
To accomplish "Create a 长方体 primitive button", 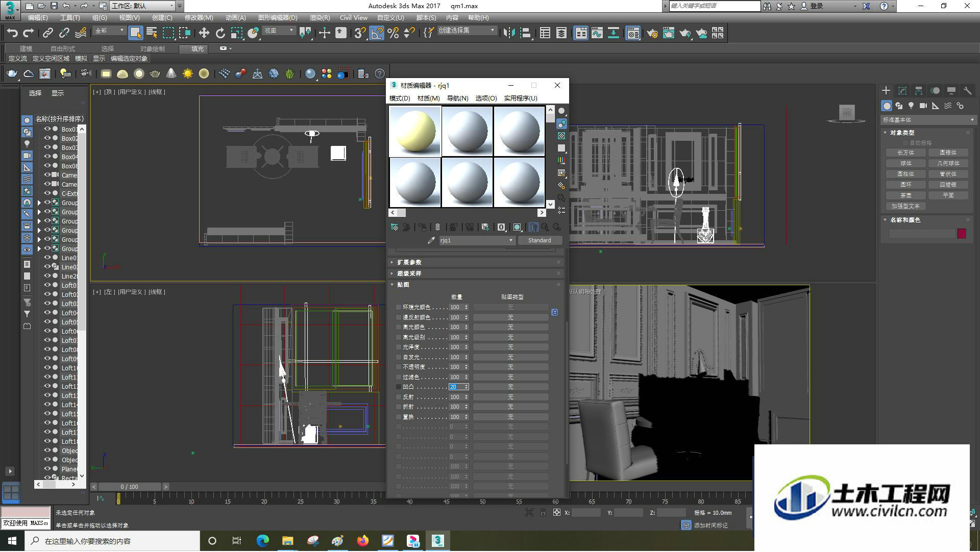I will tap(905, 153).
